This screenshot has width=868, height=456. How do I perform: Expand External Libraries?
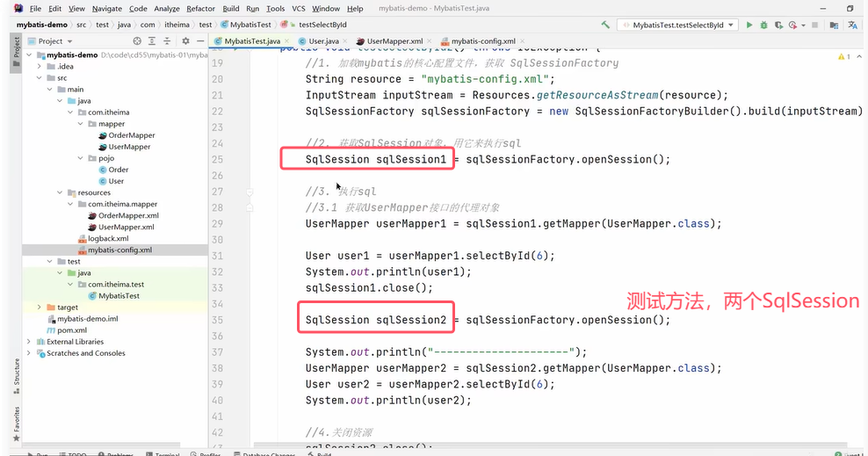tap(29, 342)
